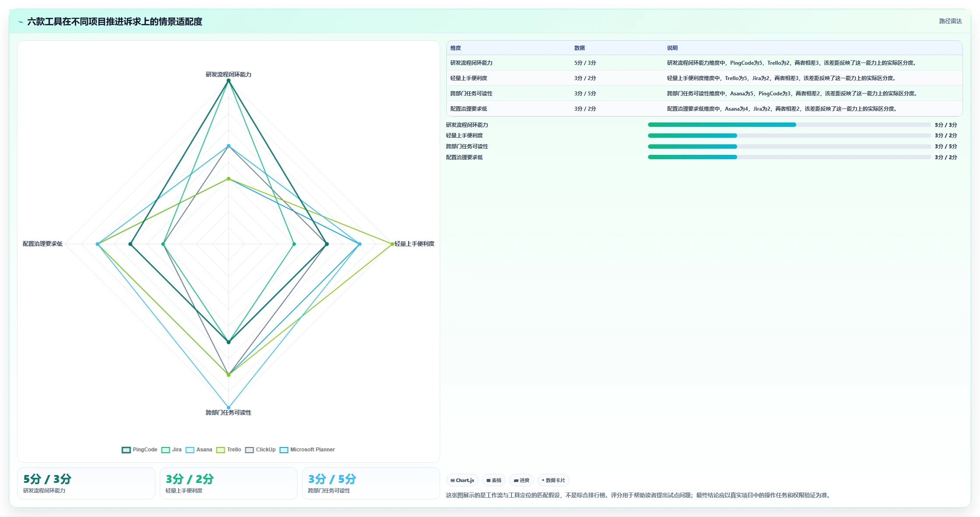
Task: Toggle ClickUp series in chart legend
Action: click(260, 450)
